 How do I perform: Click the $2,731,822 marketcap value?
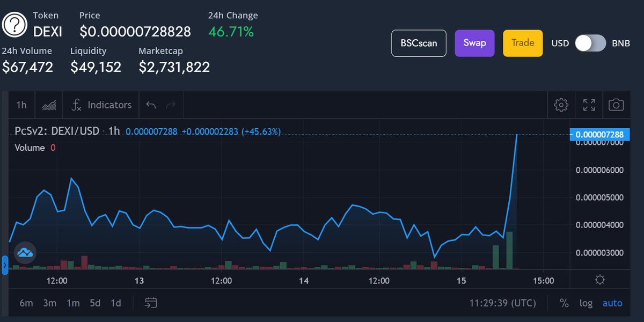click(x=174, y=67)
